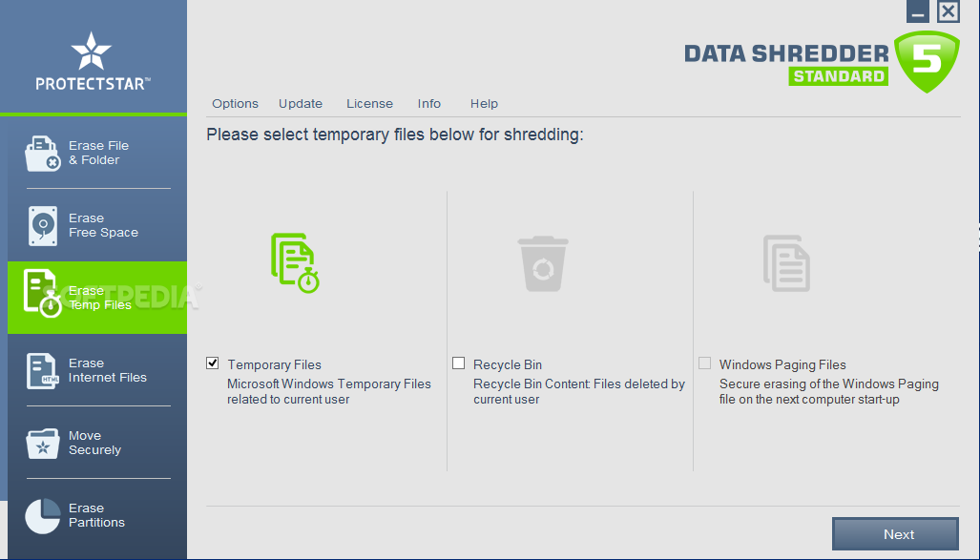Click the Erase Temp Files sidebar icon

point(43,294)
